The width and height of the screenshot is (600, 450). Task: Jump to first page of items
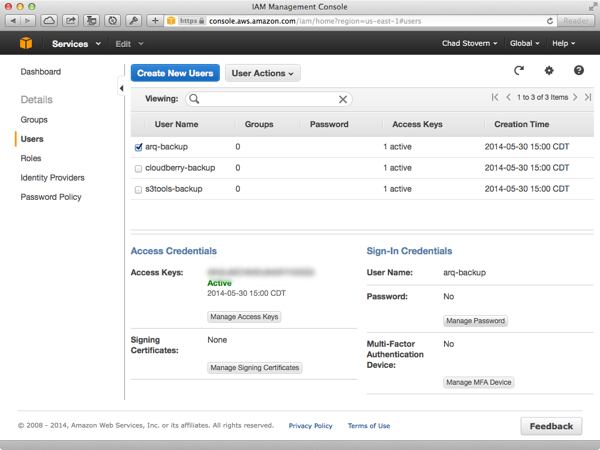click(x=495, y=97)
